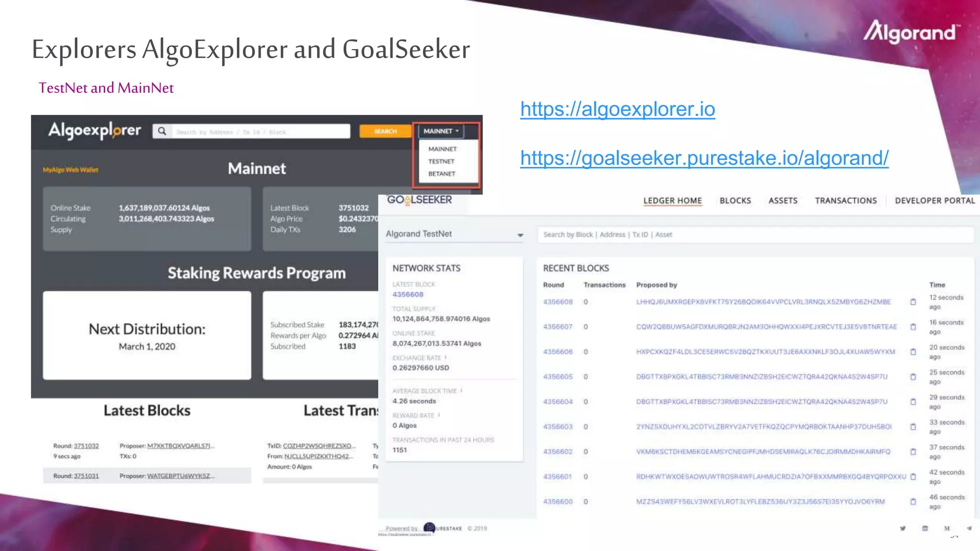Open the Twitter icon in GoalSeeker footer
This screenshot has height=551, width=980.
[903, 529]
